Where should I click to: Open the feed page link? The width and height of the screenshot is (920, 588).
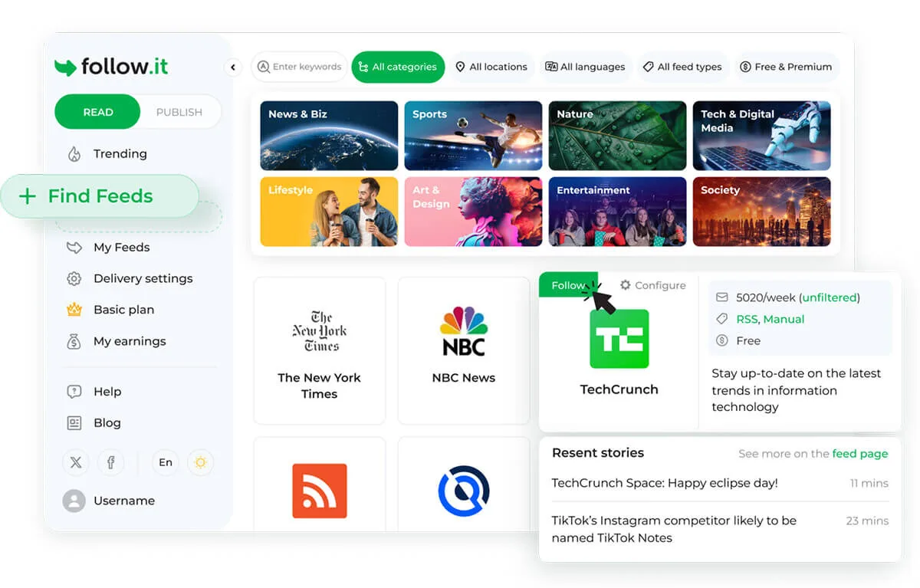860,454
